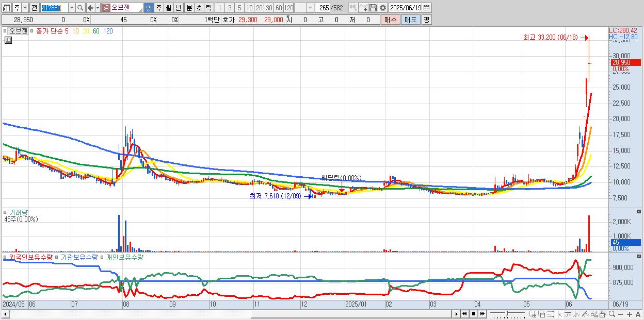This screenshot has width=644, height=320.
Task: Click the minus zoom-out icon at bottom right
Action: (620, 314)
